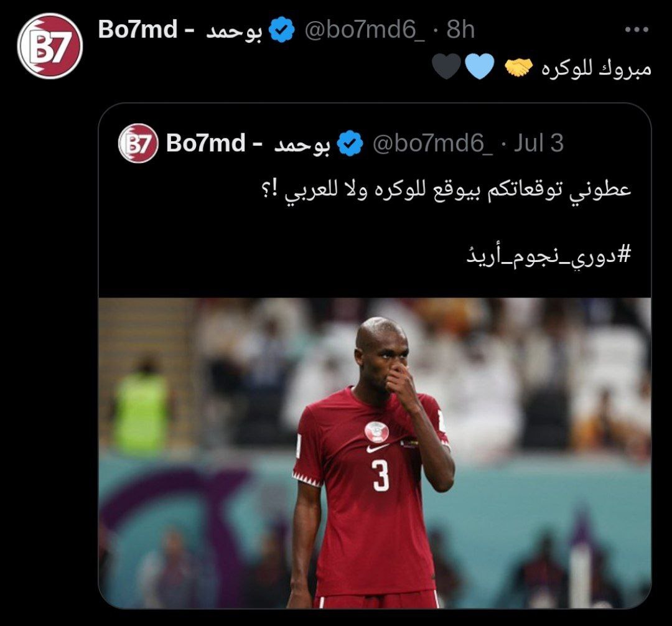Screen dimensions: 672x626
Task: Click the black heart emoji
Action: 447,67
